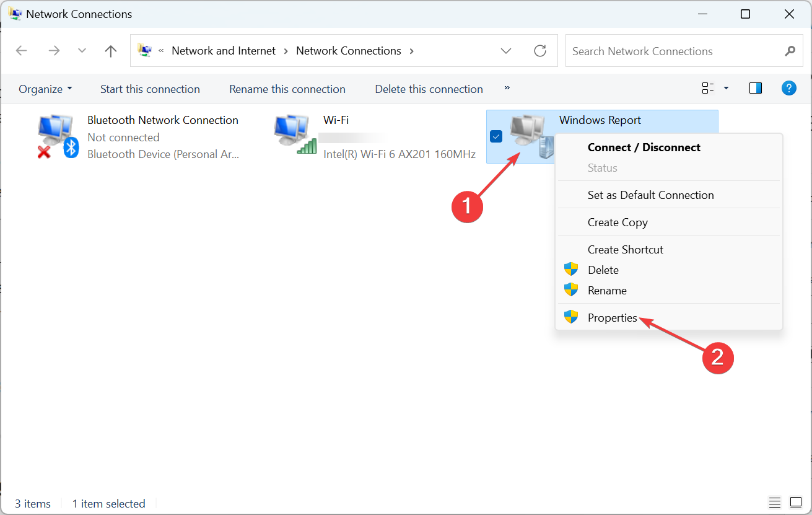Click Start this connection
Screen dimensions: 812x515
(x=150, y=89)
